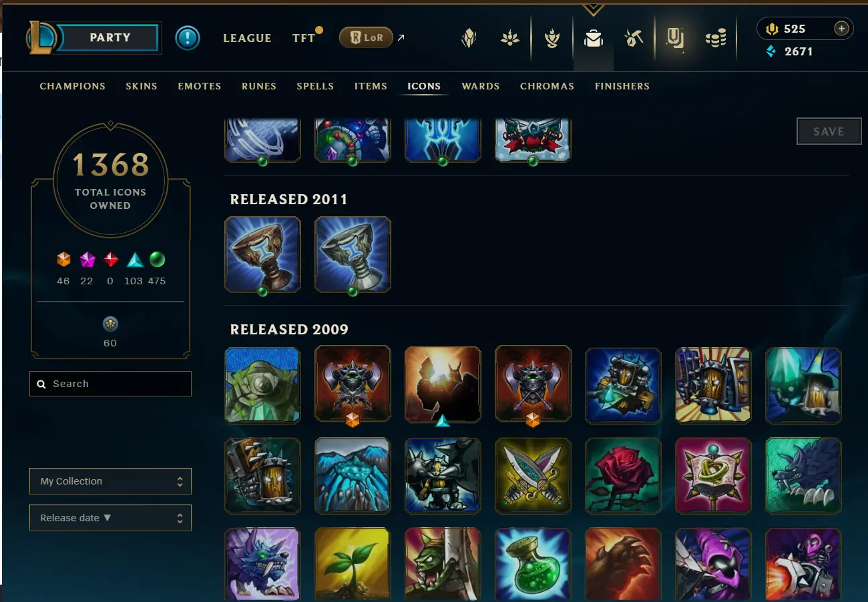This screenshot has height=602, width=868.
Task: Open the Profile icon in top navigation
Action: pyautogui.click(x=469, y=39)
